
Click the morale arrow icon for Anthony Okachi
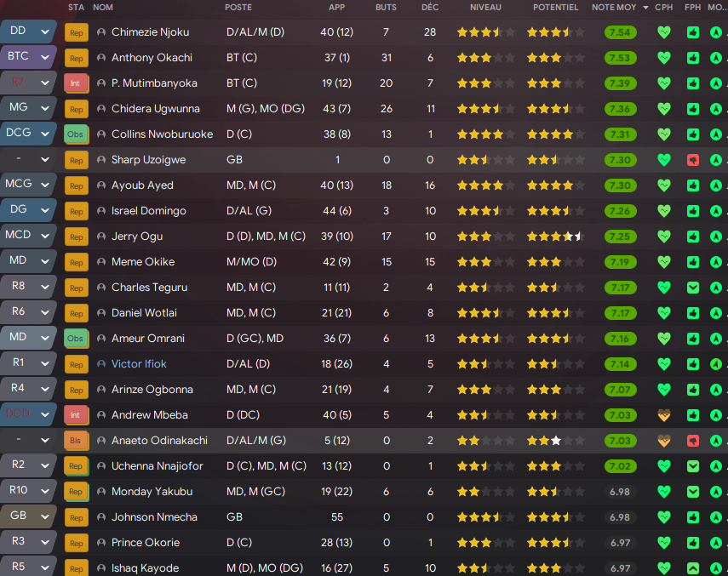click(x=716, y=58)
